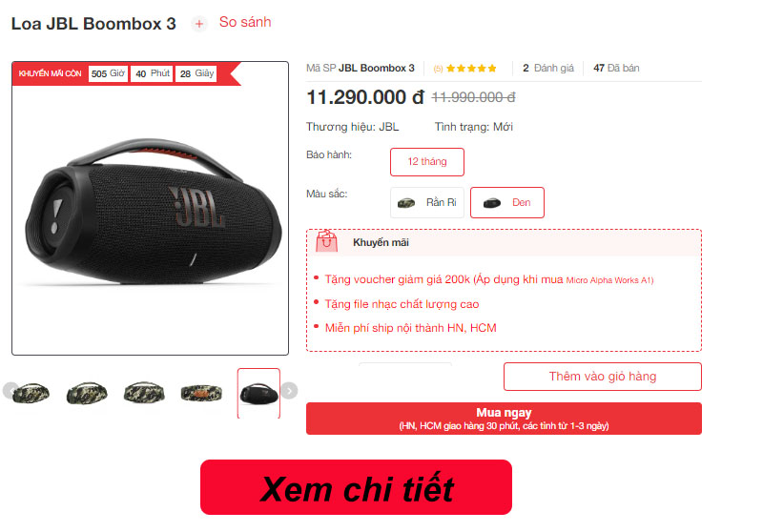Select the 12 tháng warranty option
This screenshot has height=532, width=763.
pyautogui.click(x=426, y=162)
